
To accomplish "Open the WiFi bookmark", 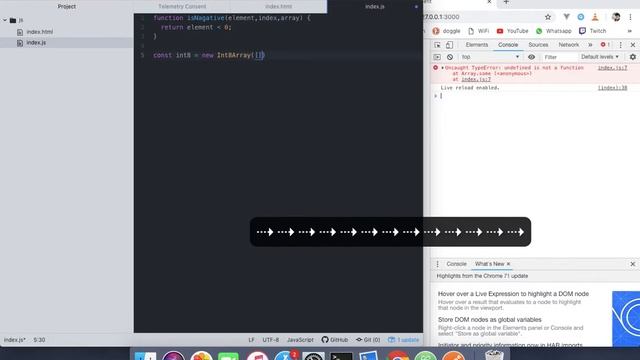I will 478,31.
